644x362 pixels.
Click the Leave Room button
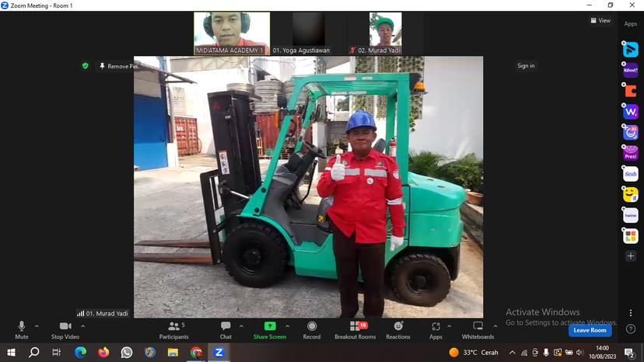tap(590, 330)
